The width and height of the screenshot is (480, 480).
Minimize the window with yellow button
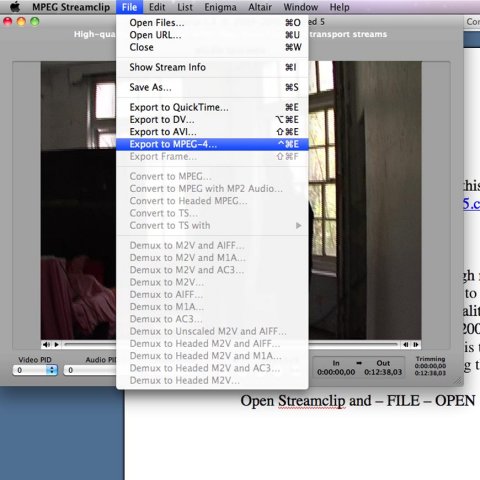point(21,22)
